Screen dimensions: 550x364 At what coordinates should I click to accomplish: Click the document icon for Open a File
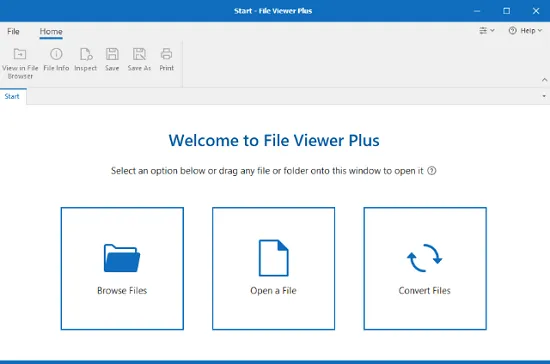274,258
